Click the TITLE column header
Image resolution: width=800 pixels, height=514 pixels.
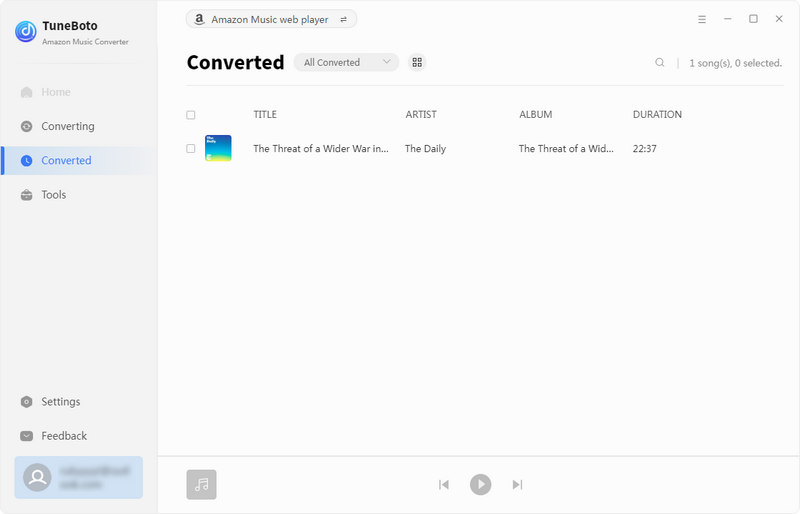265,114
